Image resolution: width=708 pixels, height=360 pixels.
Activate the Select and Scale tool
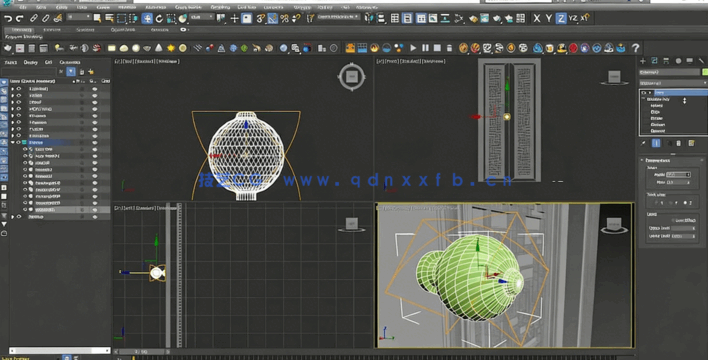tap(171, 19)
